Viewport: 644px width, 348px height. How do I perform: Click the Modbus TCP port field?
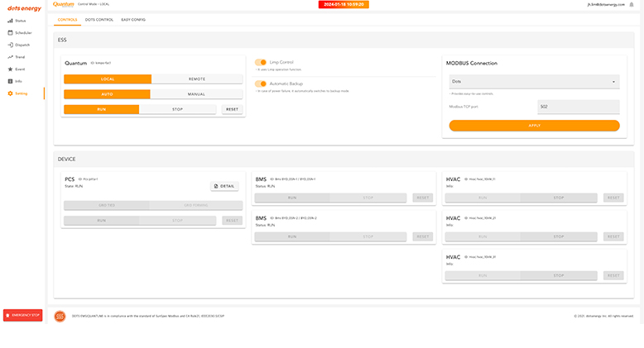point(577,107)
